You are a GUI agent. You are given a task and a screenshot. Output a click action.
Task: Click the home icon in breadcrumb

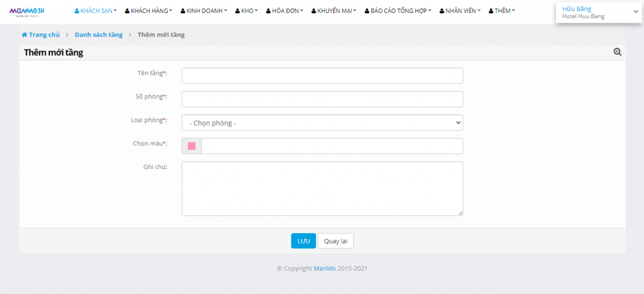click(24, 35)
